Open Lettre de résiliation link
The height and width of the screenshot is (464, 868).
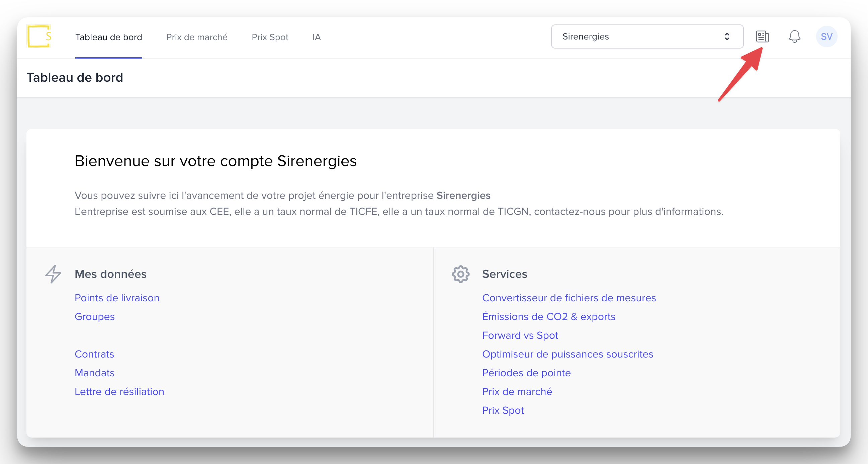(119, 391)
